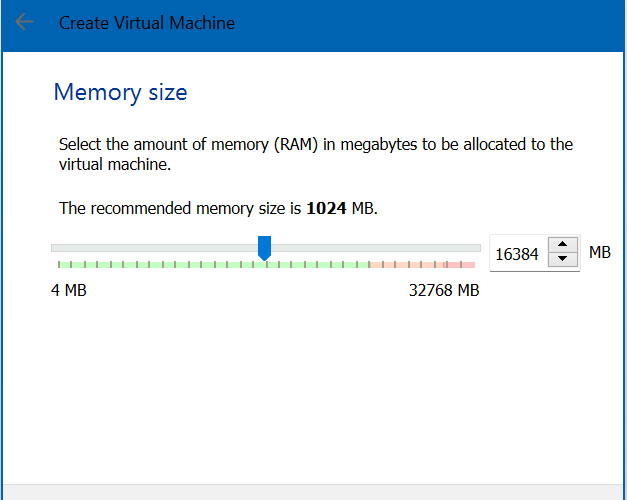The height and width of the screenshot is (500, 627).
Task: Click the far right end of the slider track
Action: 477,247
